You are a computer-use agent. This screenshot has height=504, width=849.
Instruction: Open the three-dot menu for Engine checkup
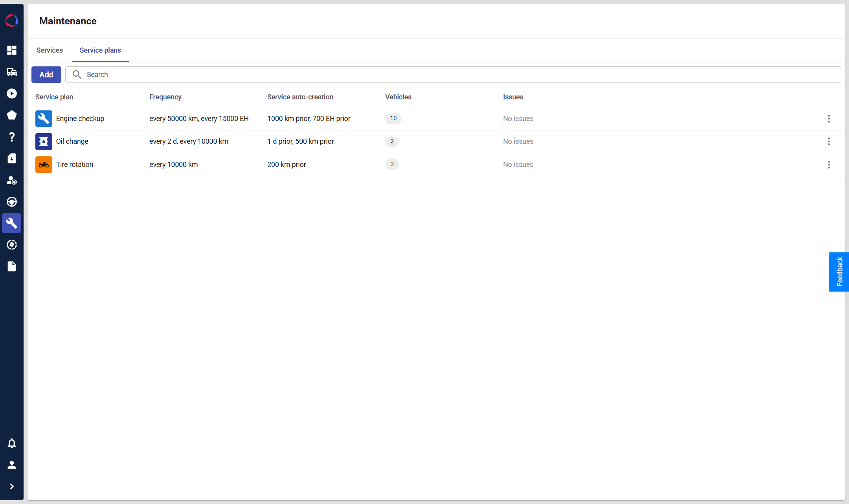click(x=829, y=119)
